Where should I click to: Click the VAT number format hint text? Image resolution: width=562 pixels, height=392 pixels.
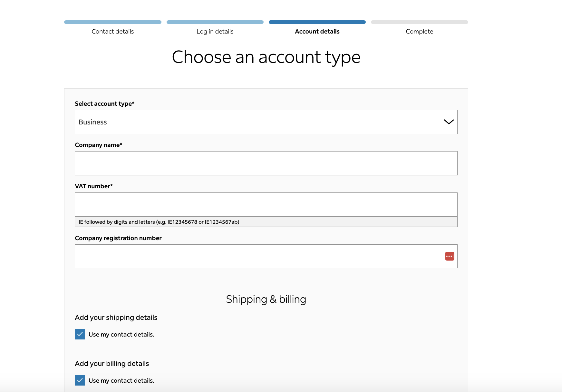coord(159,222)
